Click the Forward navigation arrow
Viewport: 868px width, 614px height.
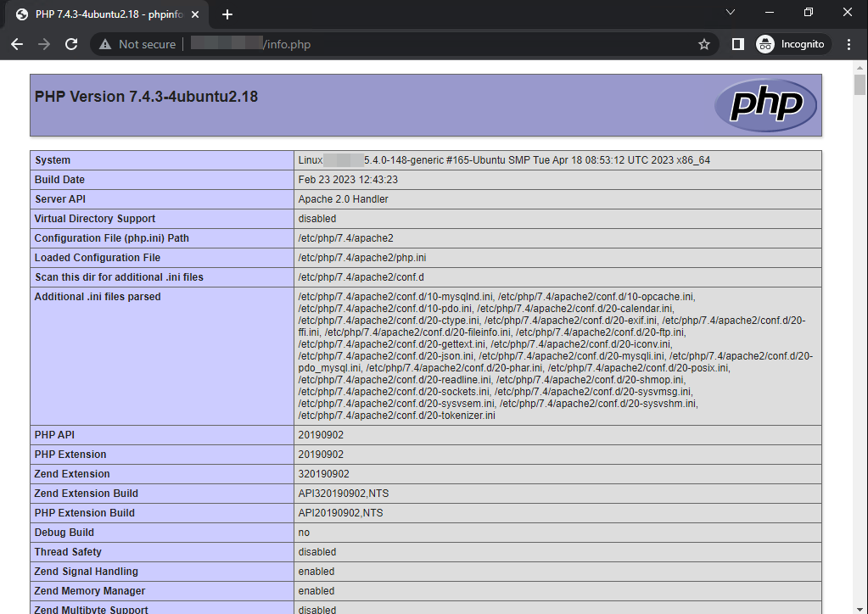coord(44,44)
